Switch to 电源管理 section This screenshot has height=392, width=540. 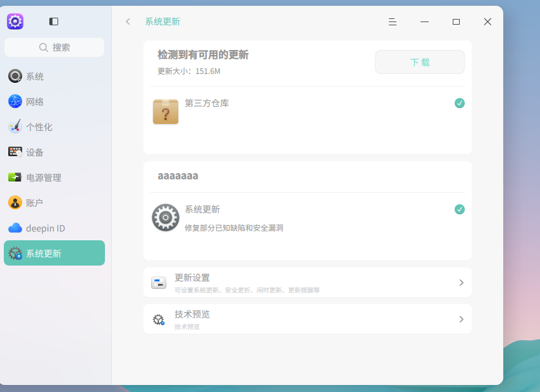[54, 178]
